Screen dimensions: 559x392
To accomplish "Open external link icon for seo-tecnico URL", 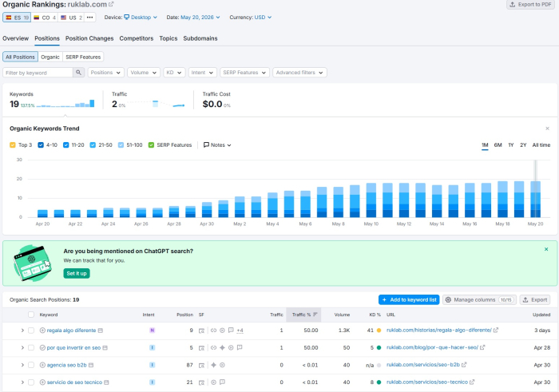I will (x=472, y=382).
